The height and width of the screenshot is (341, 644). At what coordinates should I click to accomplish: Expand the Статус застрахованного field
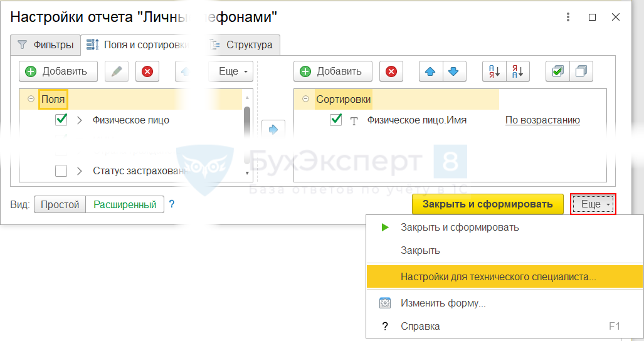tap(79, 171)
